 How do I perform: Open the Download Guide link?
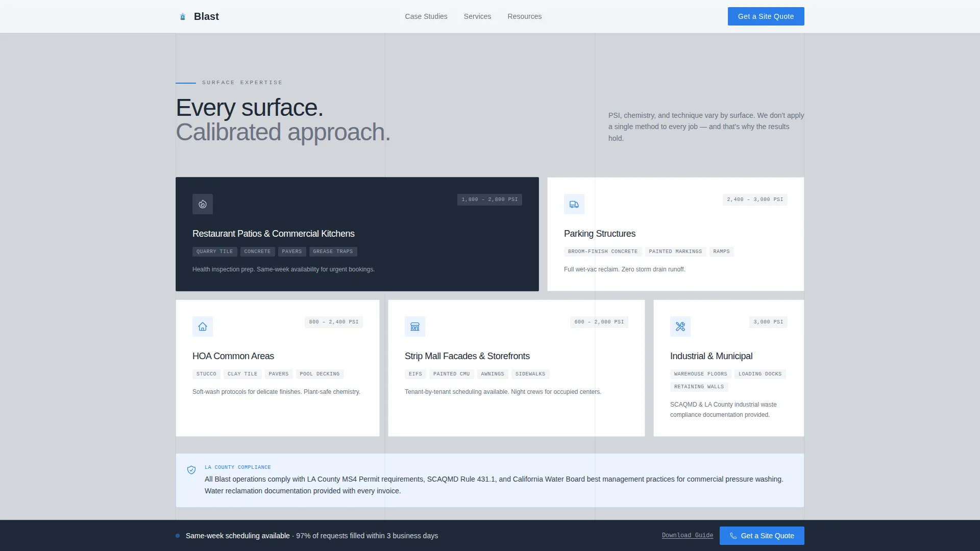pos(688,536)
